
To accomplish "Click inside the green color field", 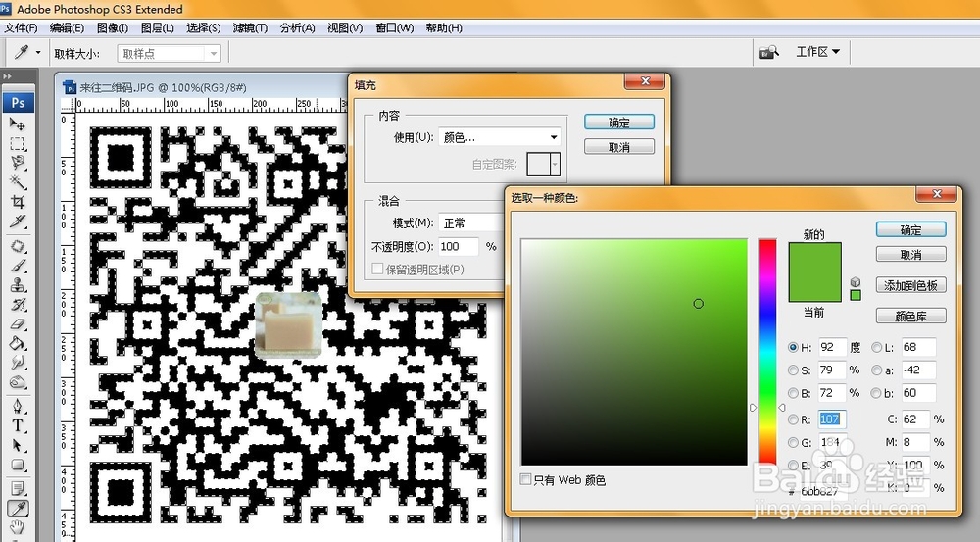I will coord(634,351).
